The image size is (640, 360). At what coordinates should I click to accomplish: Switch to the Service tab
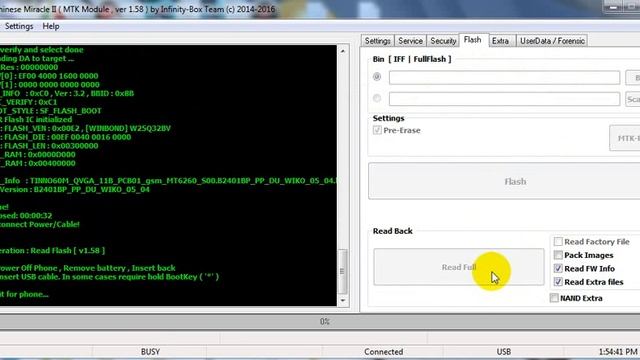pos(410,41)
